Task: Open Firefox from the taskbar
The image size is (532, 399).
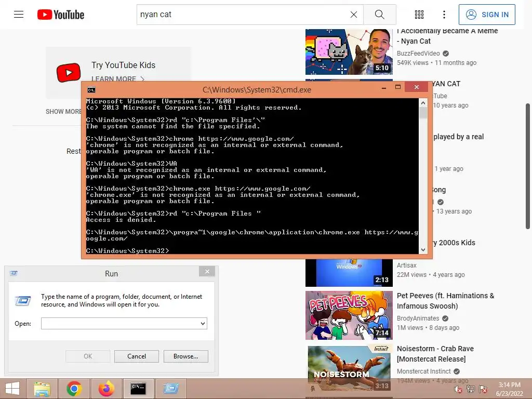Action: (x=106, y=389)
